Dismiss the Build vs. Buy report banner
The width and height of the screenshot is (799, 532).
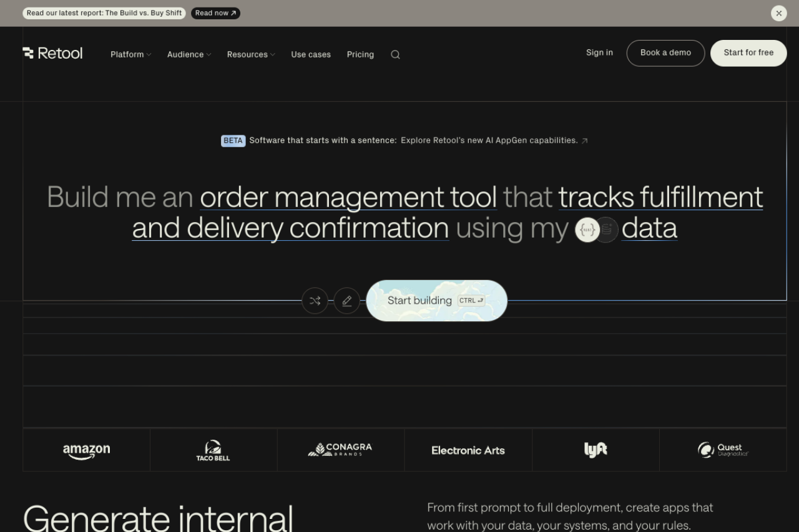[x=778, y=13]
